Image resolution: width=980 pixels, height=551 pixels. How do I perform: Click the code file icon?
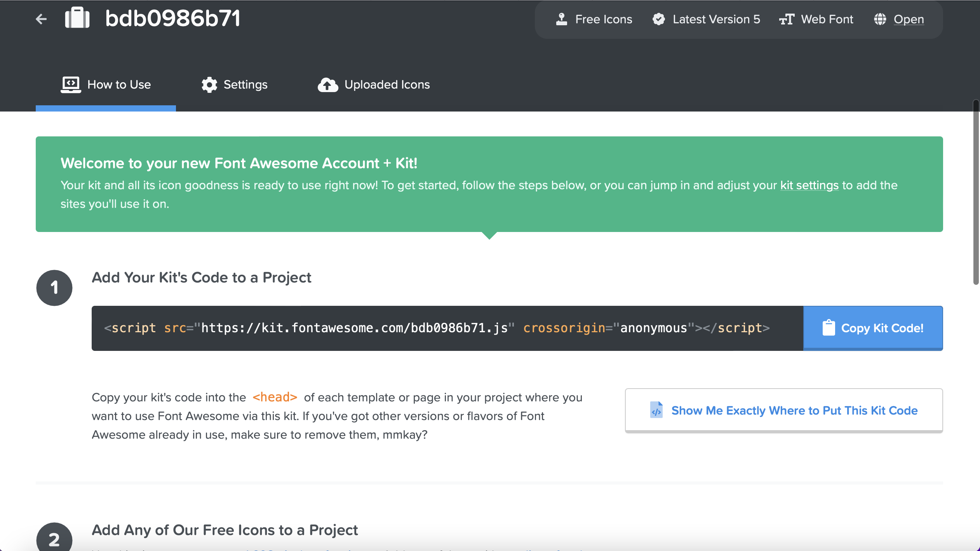click(656, 410)
